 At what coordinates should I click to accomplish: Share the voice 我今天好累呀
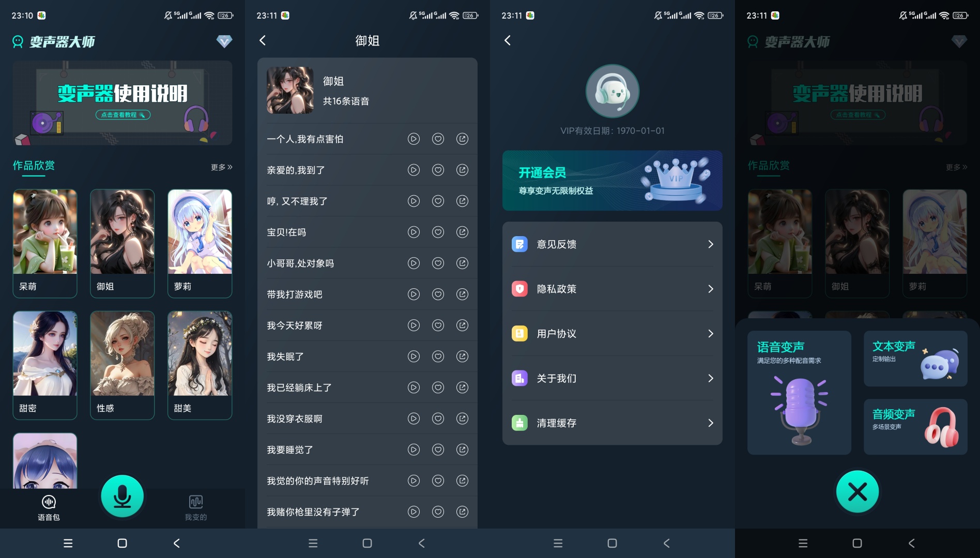click(462, 325)
